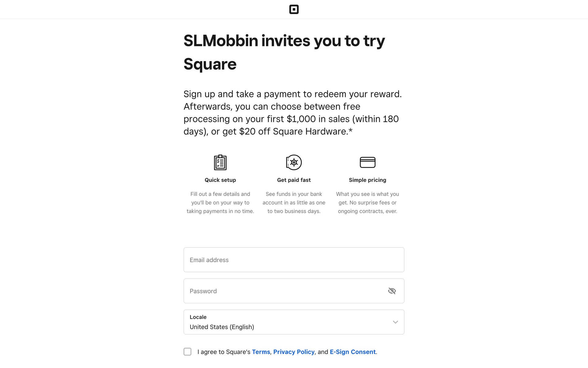The image size is (588, 368).
Task: Click the Get paid fast safe icon
Action: (x=294, y=162)
